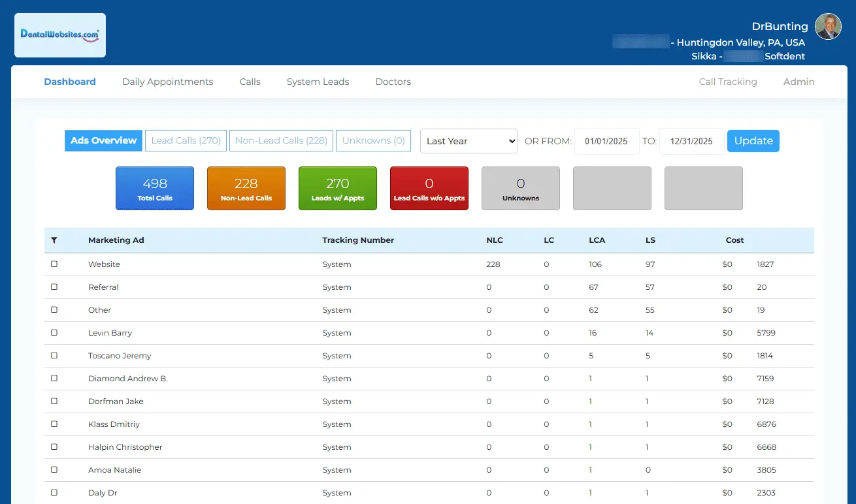This screenshot has width=856, height=504.
Task: Select the gray Unknowns tile
Action: 521,189
